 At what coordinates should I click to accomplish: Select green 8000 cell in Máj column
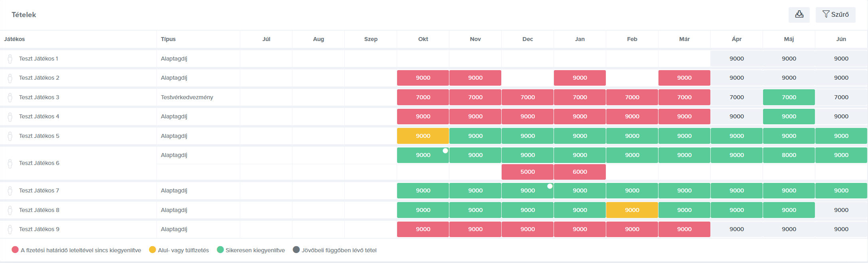click(789, 155)
